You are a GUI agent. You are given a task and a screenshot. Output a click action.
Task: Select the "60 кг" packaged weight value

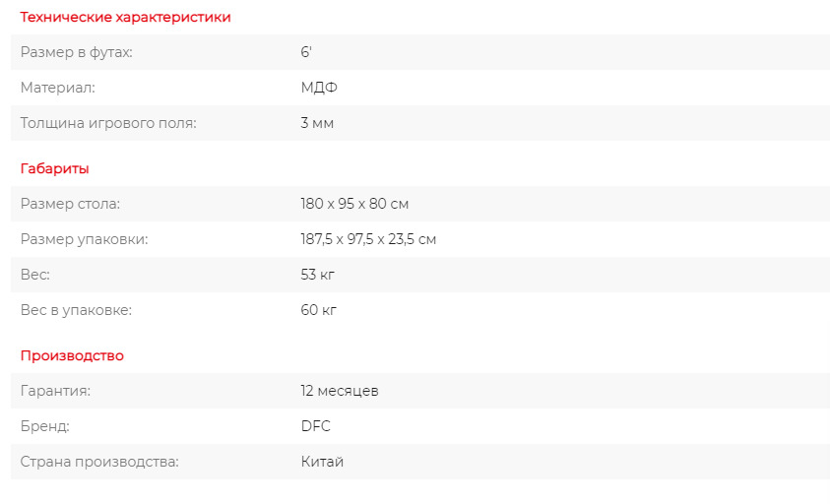(319, 310)
